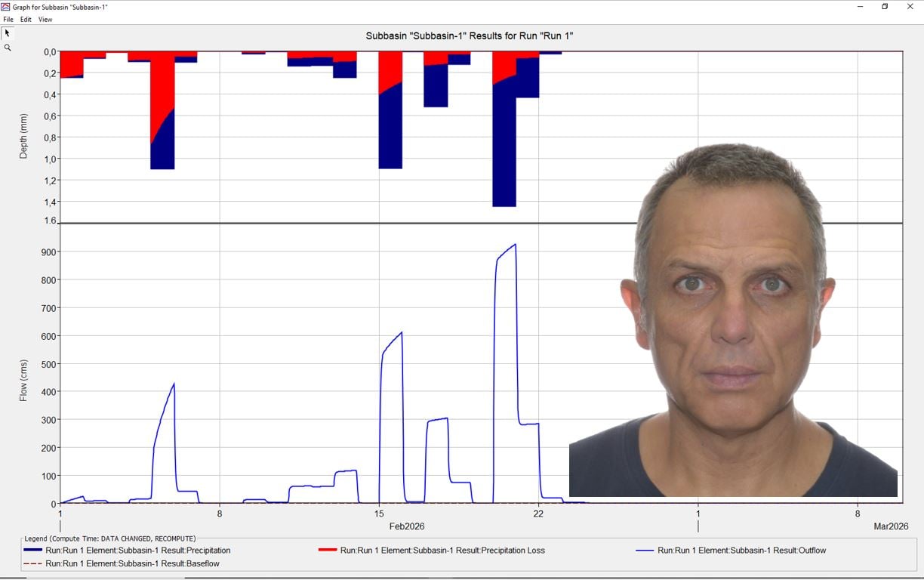Screen dimensions: 924x580
Task: Click the chart title for Run 1
Action: [469, 35]
